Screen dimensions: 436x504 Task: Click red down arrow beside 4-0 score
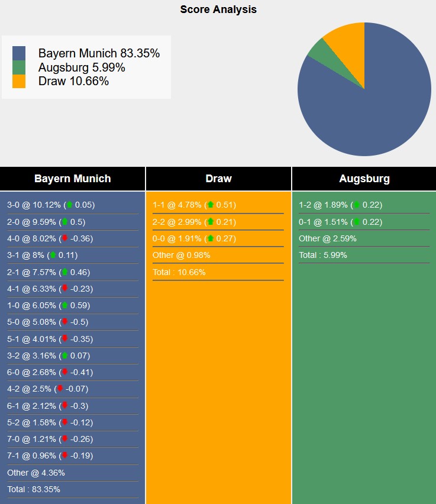tap(65, 238)
